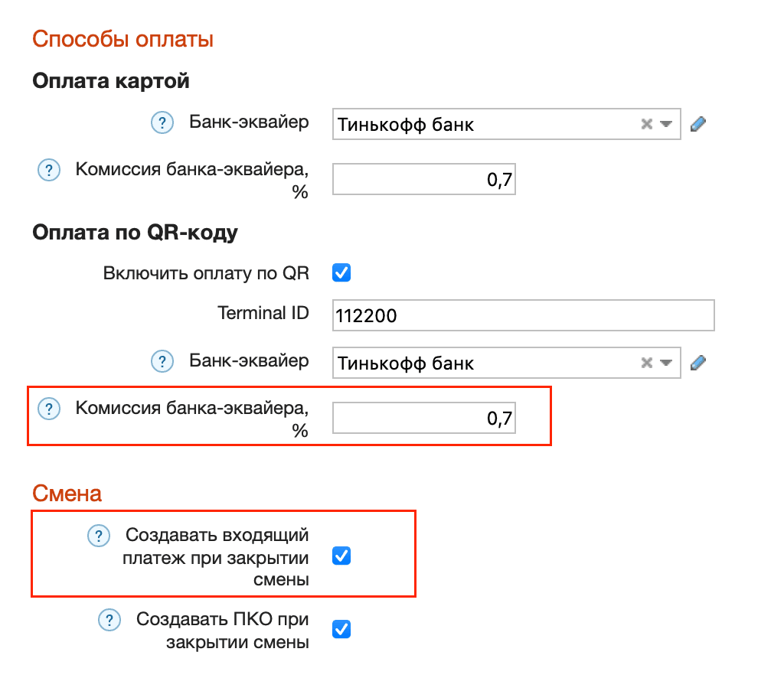784x678 pixels.
Task: Uncheck Создавать входящий платеж при закрытии смены
Action: (341, 556)
